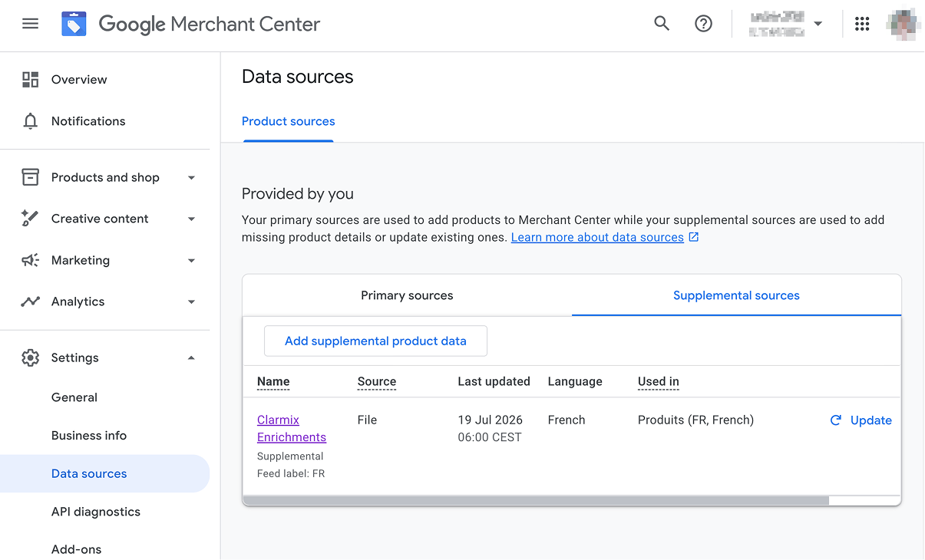Open Learn more about data sources link
This screenshot has width=925, height=560.
pyautogui.click(x=597, y=237)
